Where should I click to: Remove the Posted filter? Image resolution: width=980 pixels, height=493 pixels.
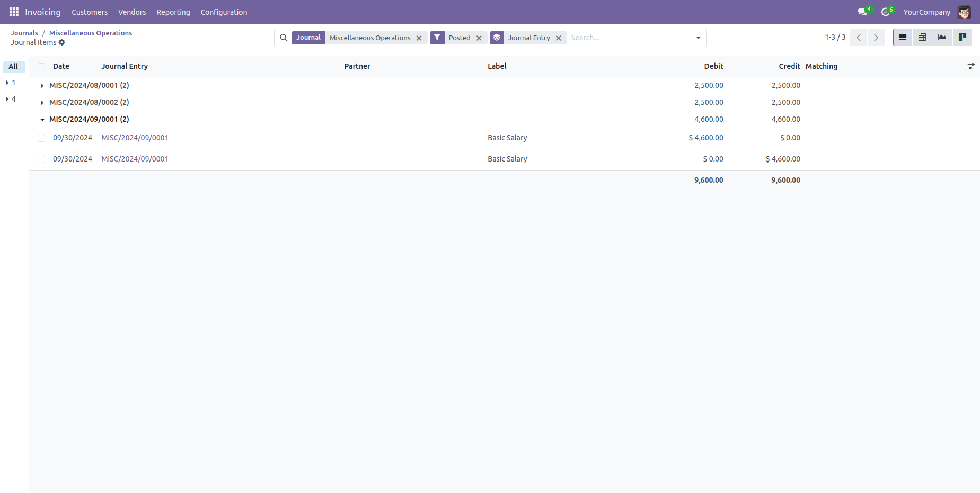(479, 38)
